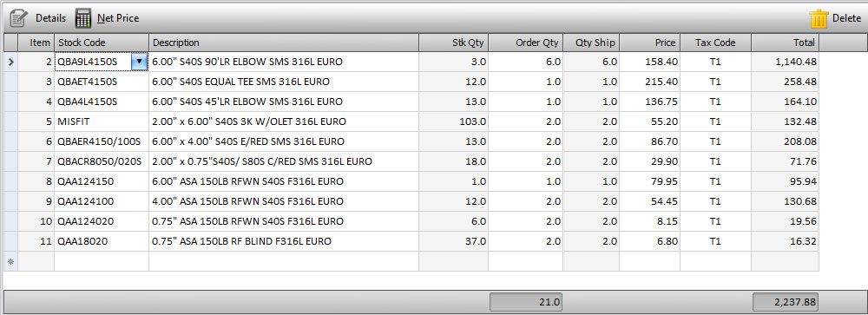
Task: Select the row indicator arrow for item 2
Action: tap(10, 62)
